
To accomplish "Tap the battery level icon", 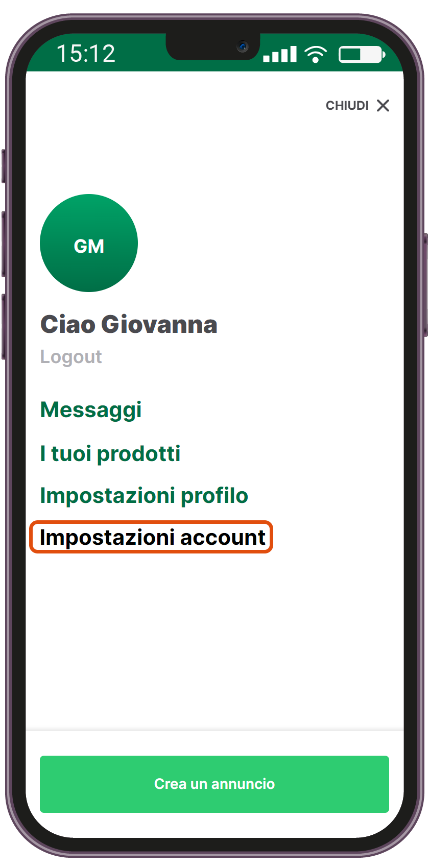I will click(x=362, y=54).
